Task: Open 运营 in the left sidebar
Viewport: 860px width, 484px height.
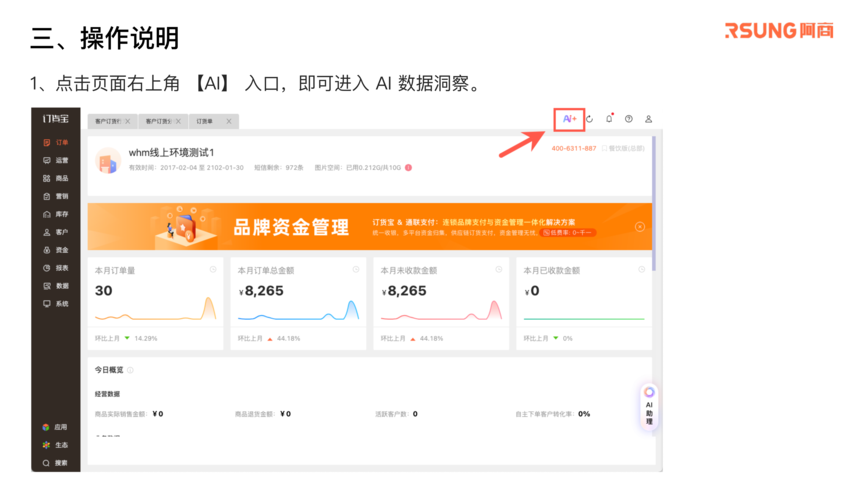Action: pos(56,160)
